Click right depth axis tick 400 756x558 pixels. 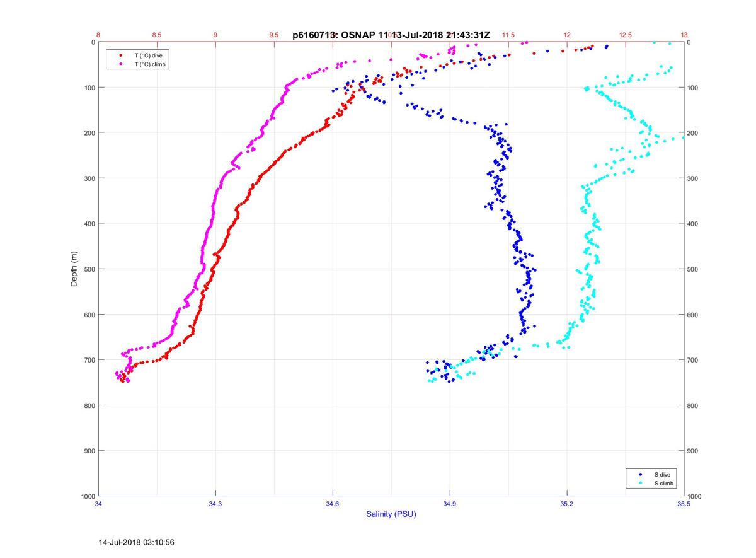tap(693, 224)
